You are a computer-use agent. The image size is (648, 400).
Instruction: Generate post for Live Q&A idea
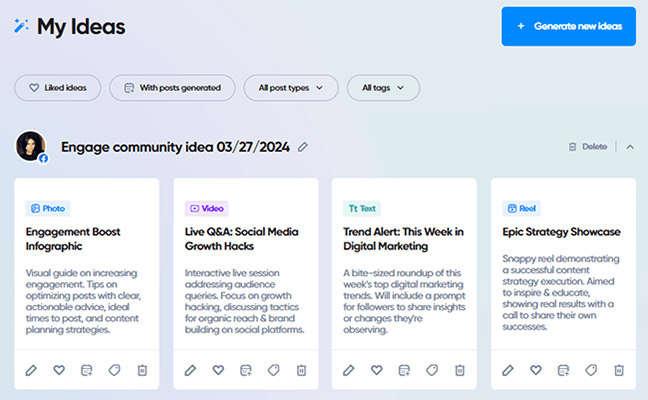(x=246, y=370)
